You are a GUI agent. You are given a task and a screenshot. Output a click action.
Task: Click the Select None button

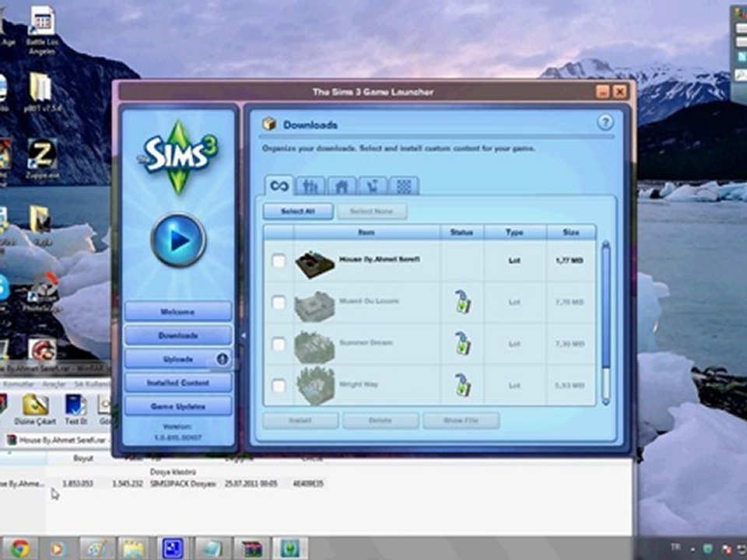click(372, 211)
